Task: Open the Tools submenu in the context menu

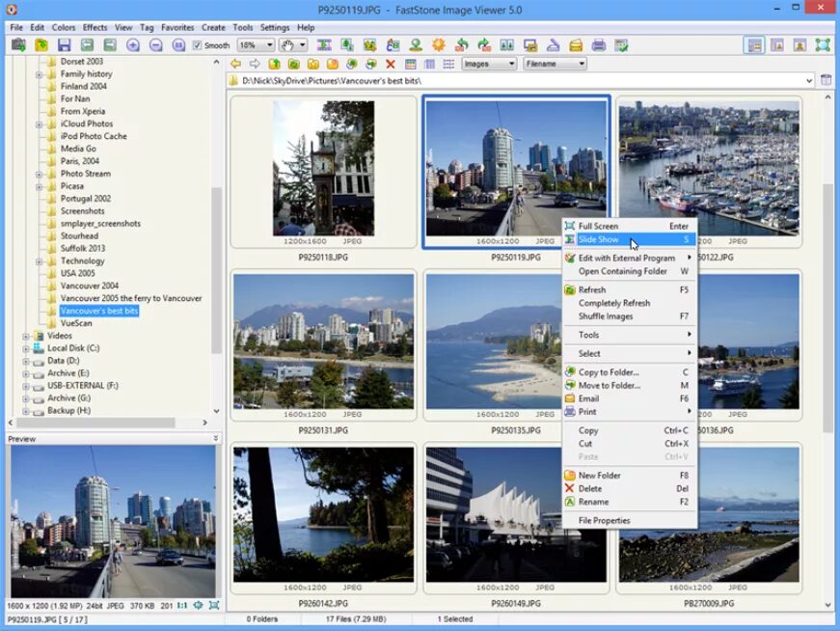Action: (x=630, y=335)
